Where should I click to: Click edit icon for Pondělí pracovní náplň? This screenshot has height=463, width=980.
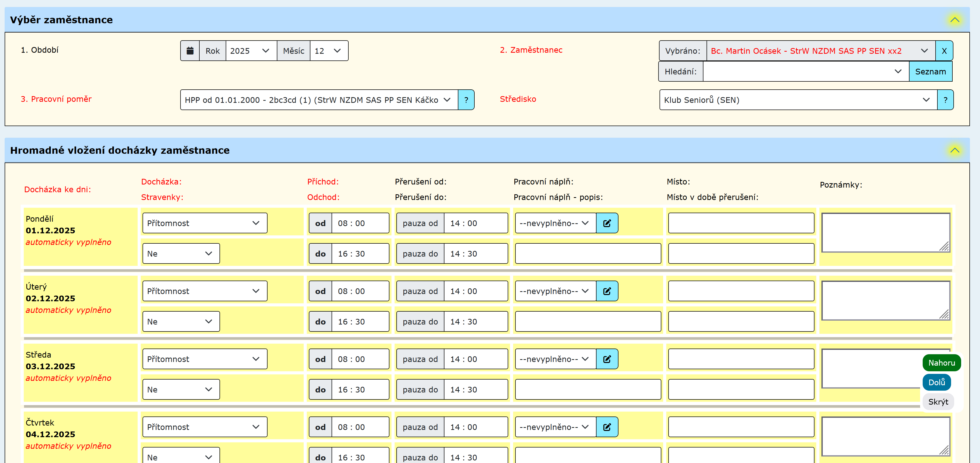click(x=607, y=223)
